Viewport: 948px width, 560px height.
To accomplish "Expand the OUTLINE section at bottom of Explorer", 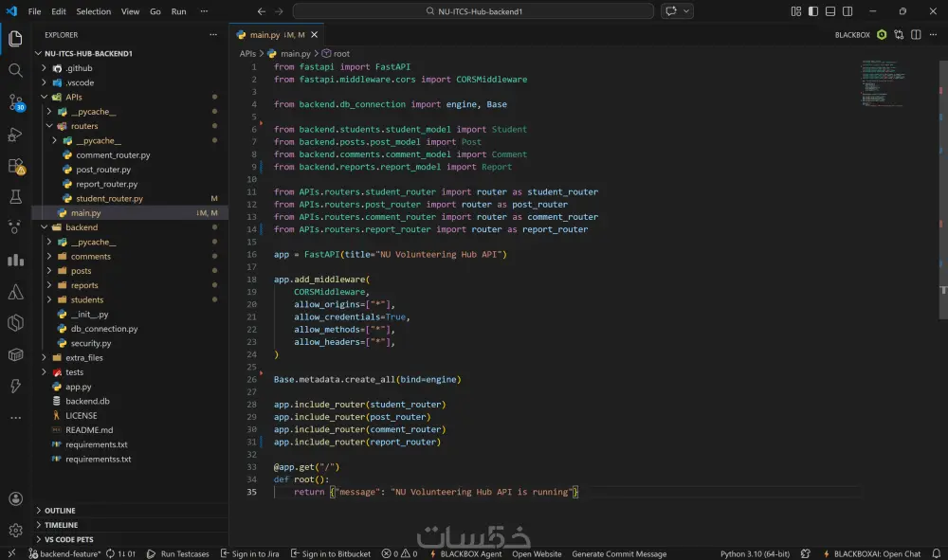I will [62, 510].
